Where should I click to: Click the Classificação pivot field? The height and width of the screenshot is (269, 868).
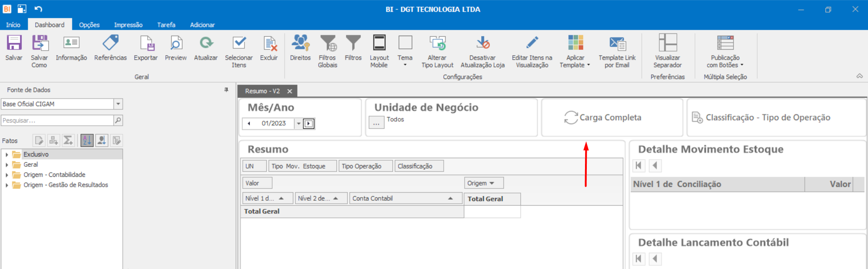(x=419, y=166)
